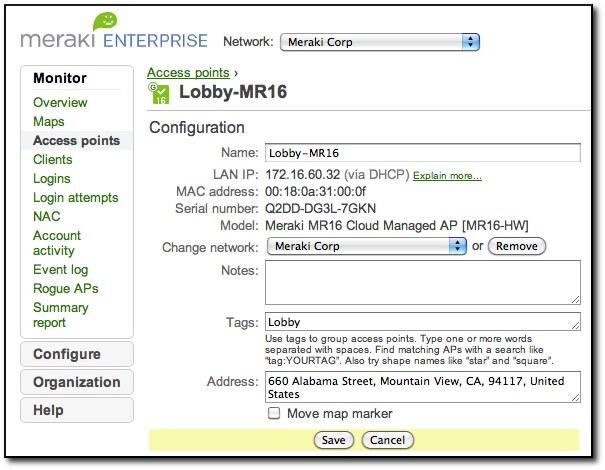
Task: Click the Lobby-MR16 access point status icon
Action: coord(159,93)
